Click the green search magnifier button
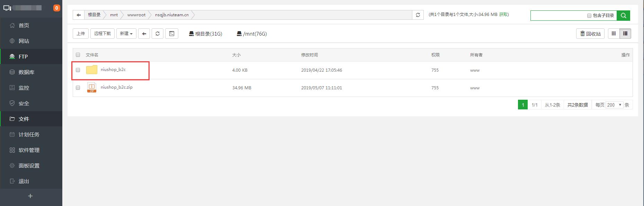 coord(623,15)
